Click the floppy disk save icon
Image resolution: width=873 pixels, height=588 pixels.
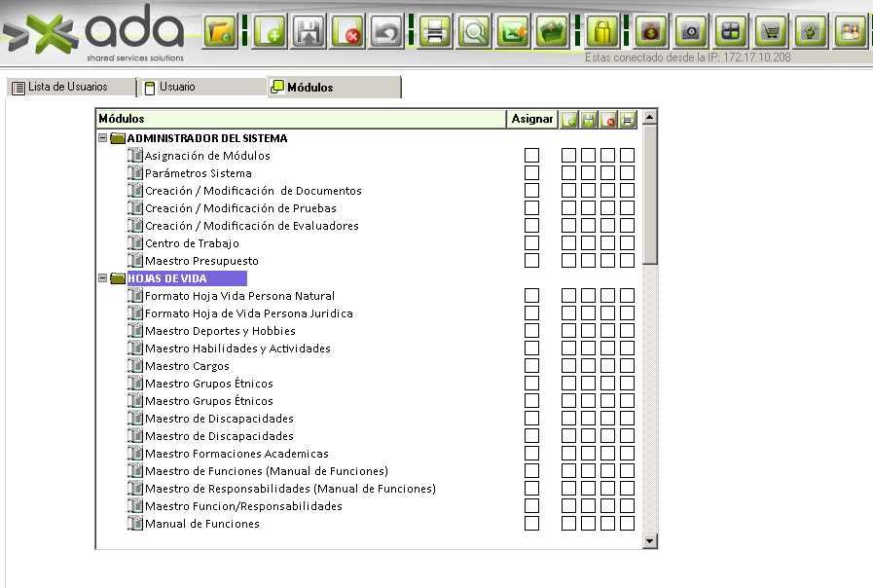click(x=309, y=32)
